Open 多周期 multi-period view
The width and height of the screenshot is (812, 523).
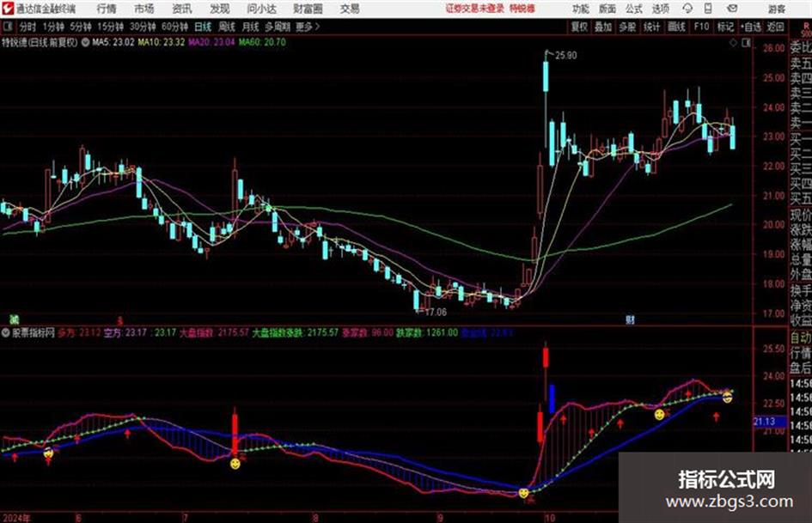point(278,27)
